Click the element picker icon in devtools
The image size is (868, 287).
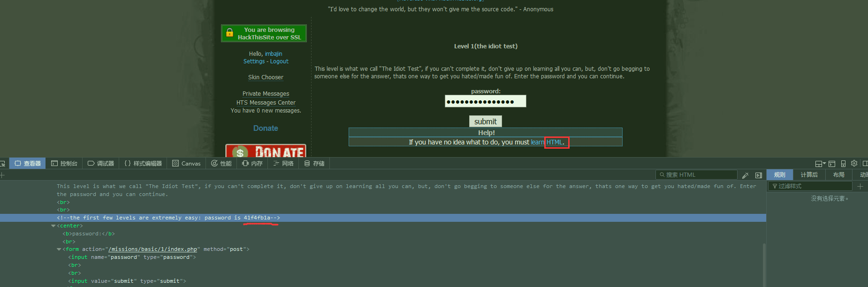(x=2, y=164)
